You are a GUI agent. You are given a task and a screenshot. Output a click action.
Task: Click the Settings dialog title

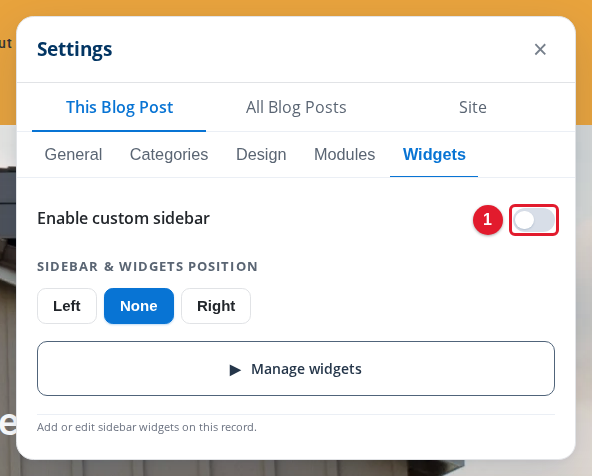[x=74, y=49]
